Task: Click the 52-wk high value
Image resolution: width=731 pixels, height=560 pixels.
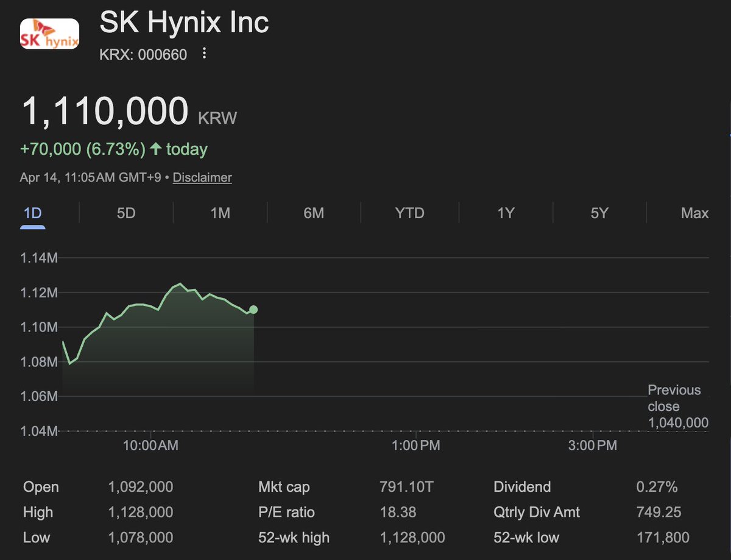Action: point(412,537)
